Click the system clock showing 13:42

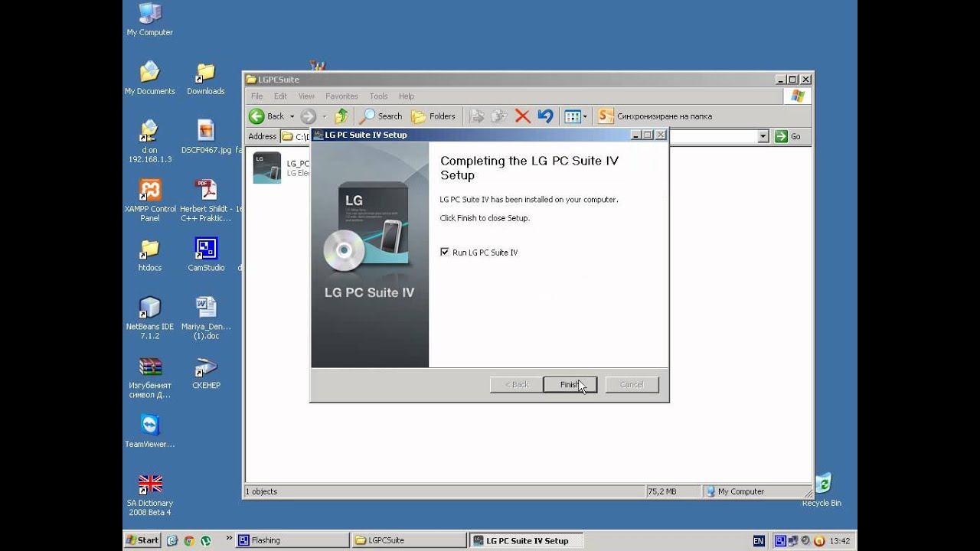pyautogui.click(x=840, y=540)
